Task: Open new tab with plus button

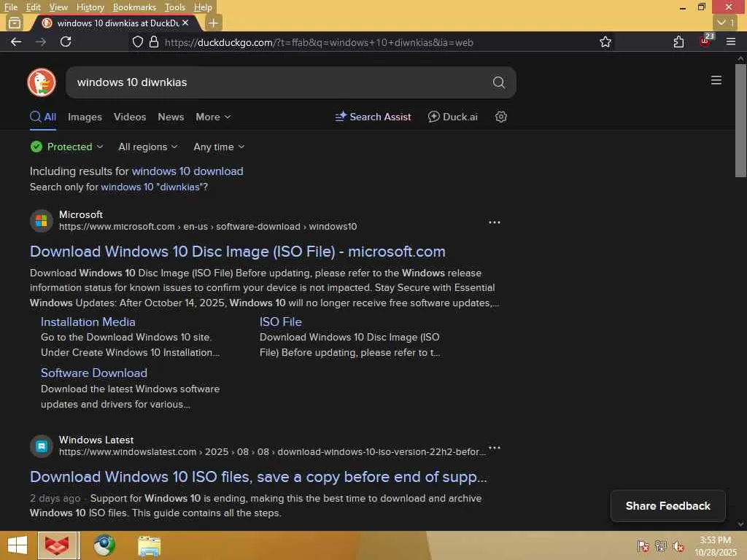Action: 214,23
